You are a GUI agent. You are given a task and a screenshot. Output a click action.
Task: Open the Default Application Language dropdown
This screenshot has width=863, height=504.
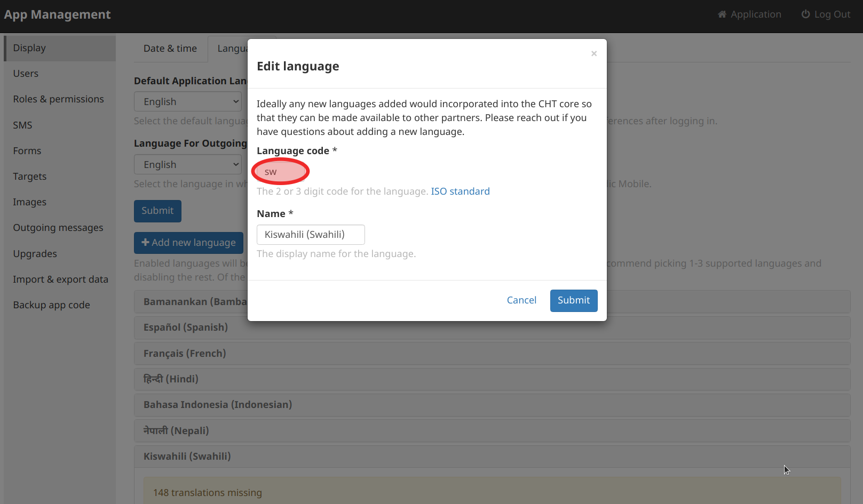click(188, 101)
